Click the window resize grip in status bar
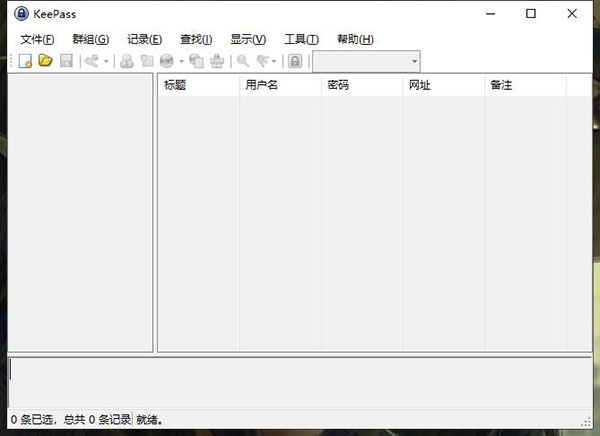The height and width of the screenshot is (436, 600). [586, 422]
